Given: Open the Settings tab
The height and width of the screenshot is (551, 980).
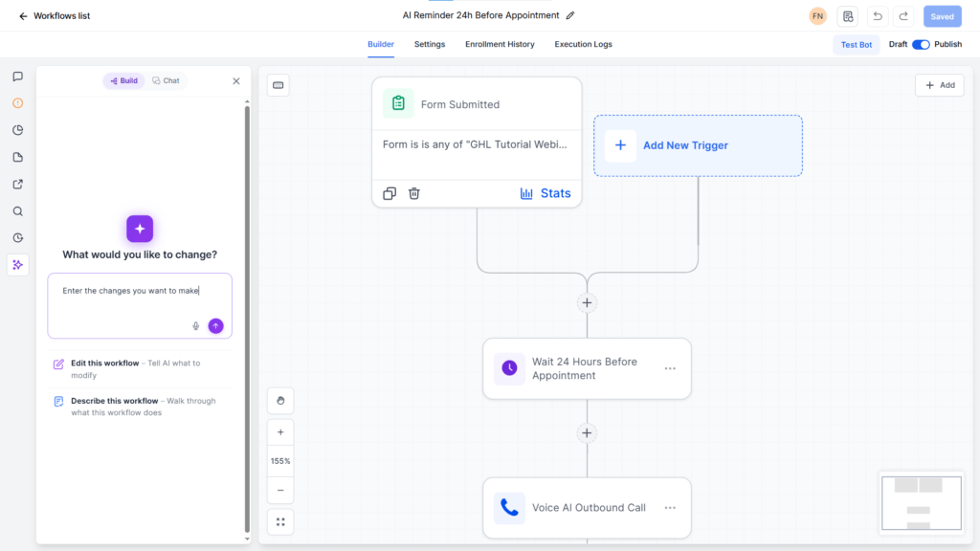Looking at the screenshot, I should point(430,44).
